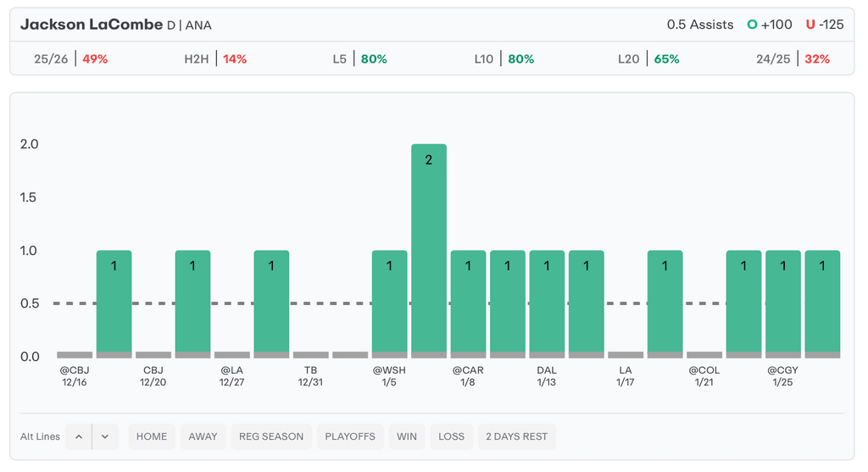Click the tallest bar showing 2 assists
This screenshot has height=472, width=868.
(x=429, y=250)
